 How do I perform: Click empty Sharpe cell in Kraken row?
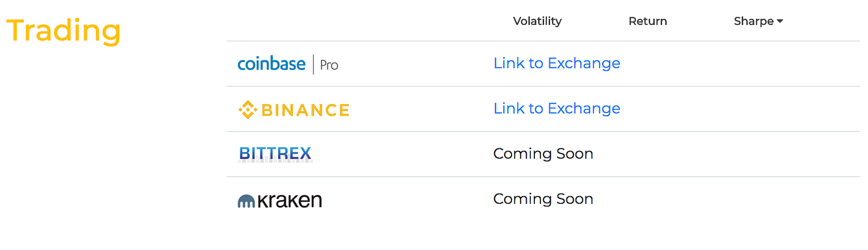[758, 199]
